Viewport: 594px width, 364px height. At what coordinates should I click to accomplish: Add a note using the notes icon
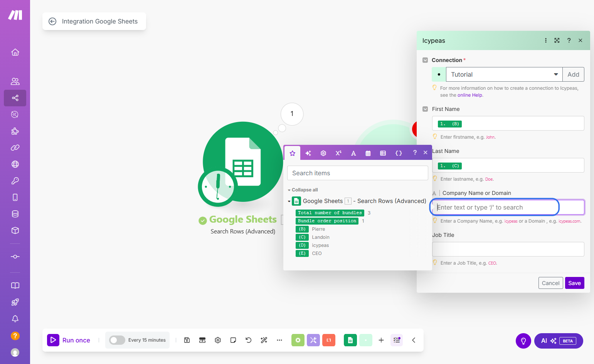[233, 340]
